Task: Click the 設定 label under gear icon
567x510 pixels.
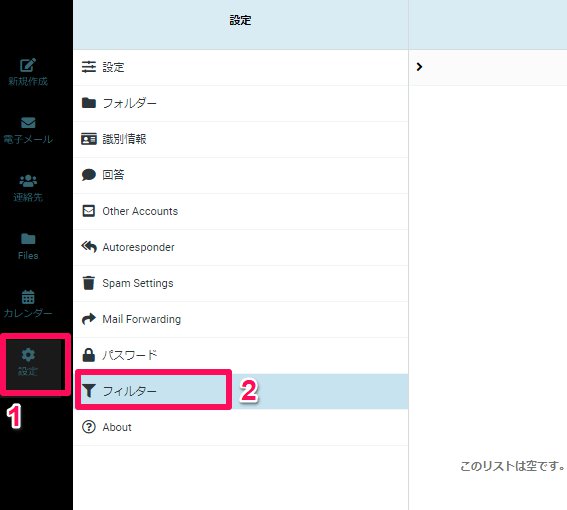Action: [28, 371]
